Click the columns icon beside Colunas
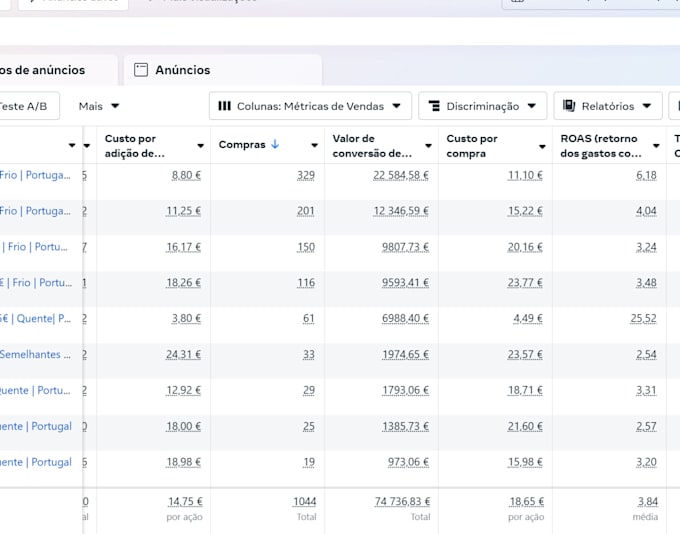 tap(224, 106)
